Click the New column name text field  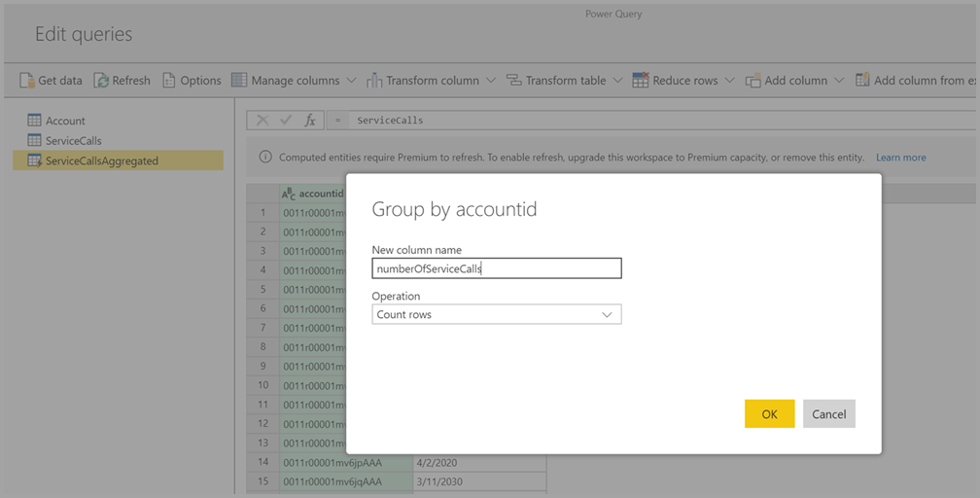(x=496, y=268)
